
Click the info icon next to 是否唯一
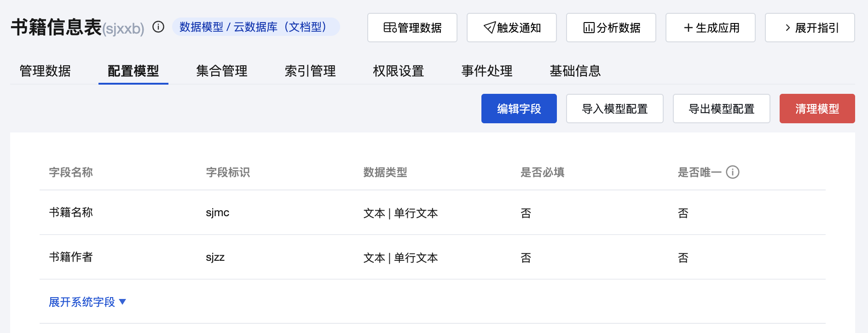(x=732, y=172)
